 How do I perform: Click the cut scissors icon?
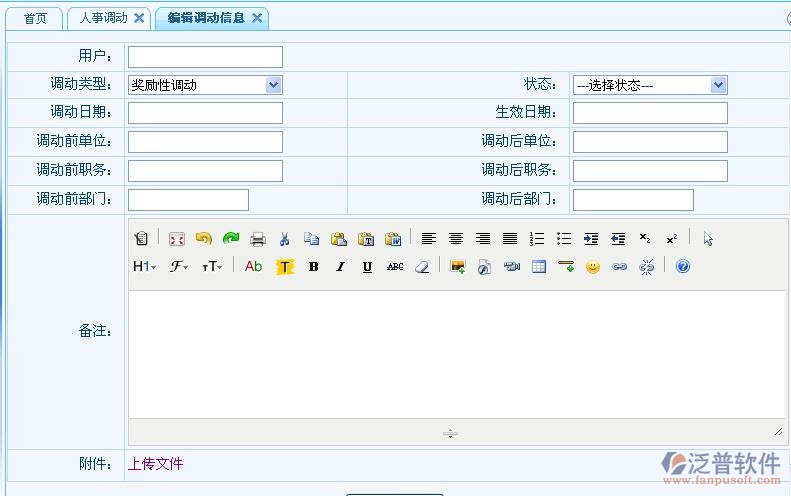284,239
